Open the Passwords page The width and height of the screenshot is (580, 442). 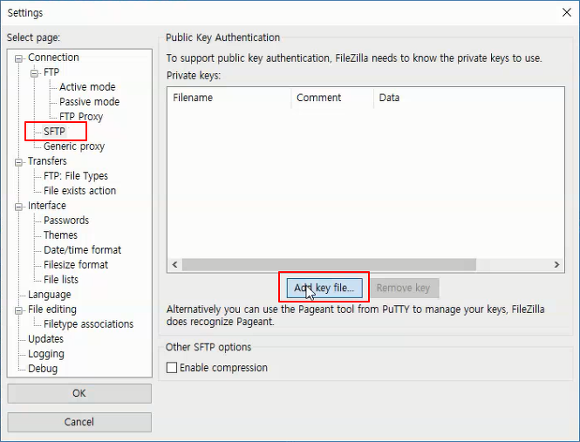[x=66, y=220]
